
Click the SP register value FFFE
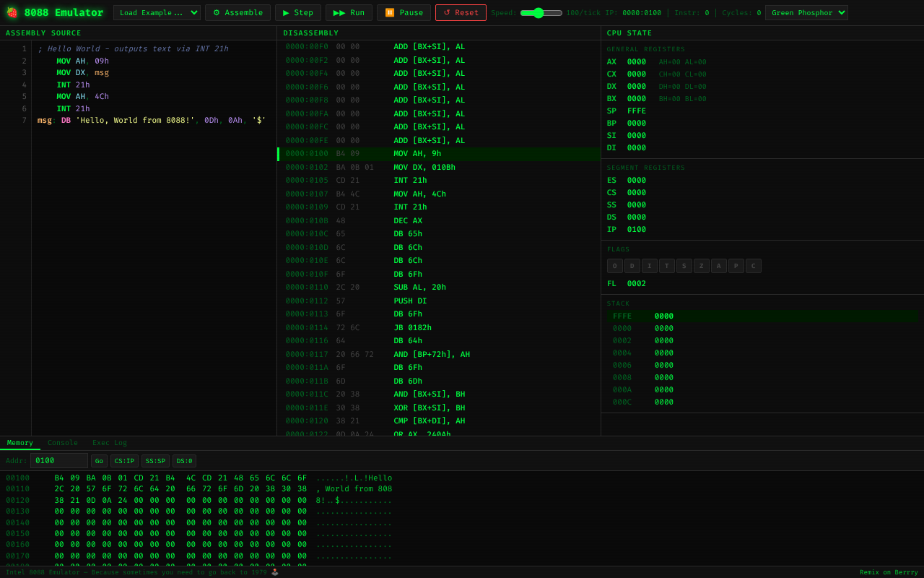click(x=637, y=111)
